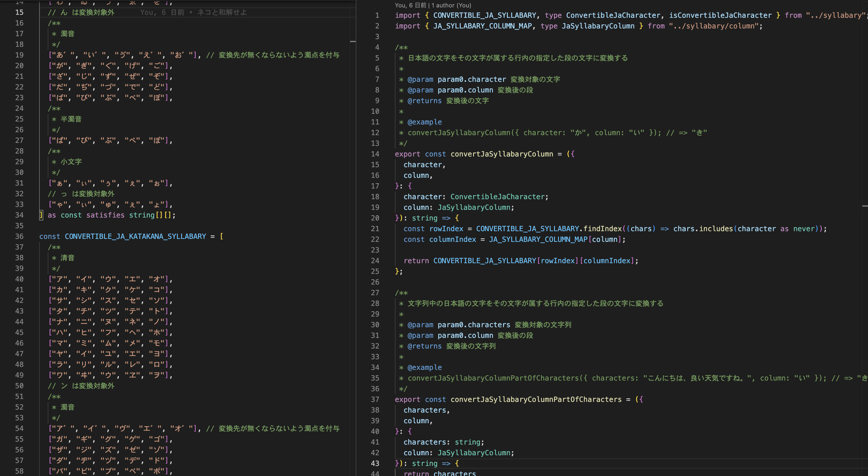Click the 'return' keyword on line 24
This screenshot has width=868, height=476.
pyautogui.click(x=416, y=261)
